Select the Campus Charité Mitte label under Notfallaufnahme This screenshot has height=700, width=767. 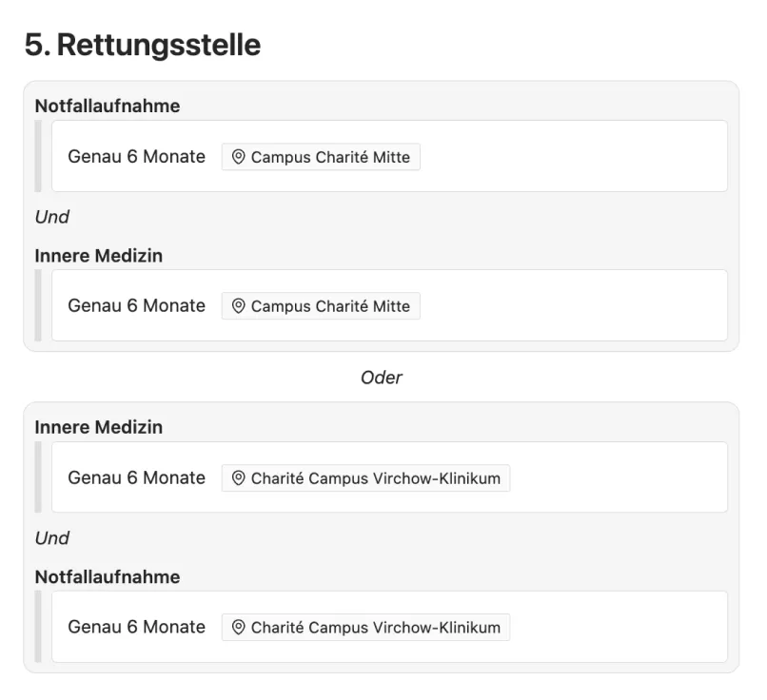tap(330, 158)
